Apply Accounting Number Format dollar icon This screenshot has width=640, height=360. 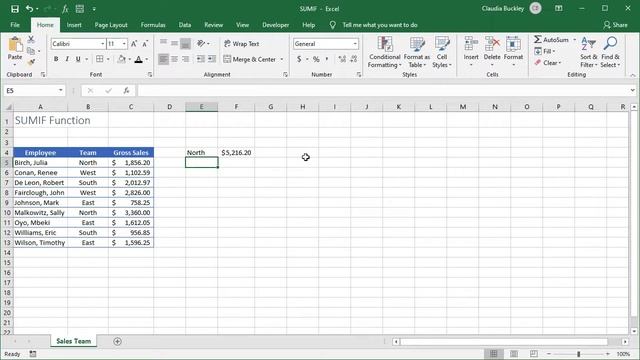click(x=299, y=59)
